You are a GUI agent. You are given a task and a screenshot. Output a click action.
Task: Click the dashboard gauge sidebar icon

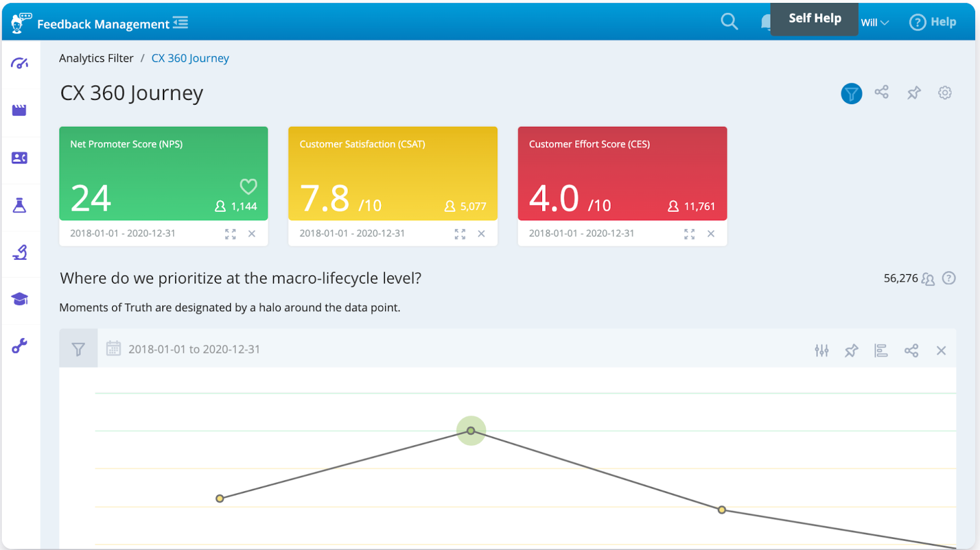coord(20,63)
